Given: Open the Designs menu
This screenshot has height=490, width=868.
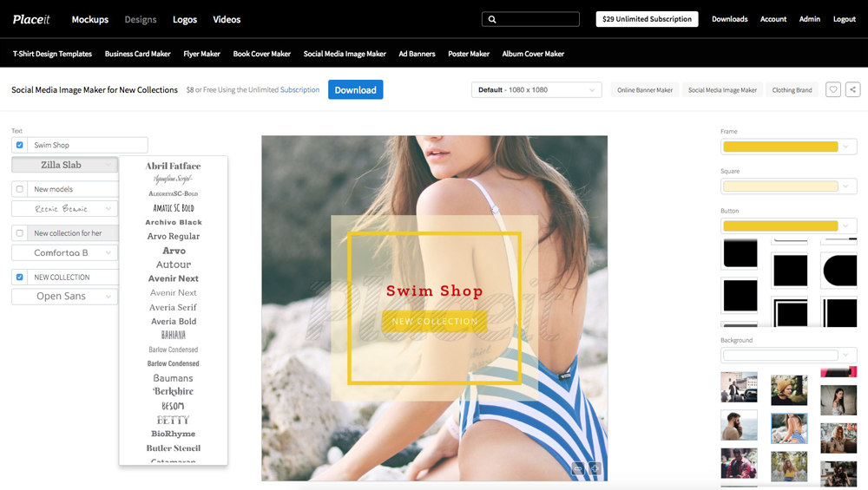Looking at the screenshot, I should click(x=141, y=19).
